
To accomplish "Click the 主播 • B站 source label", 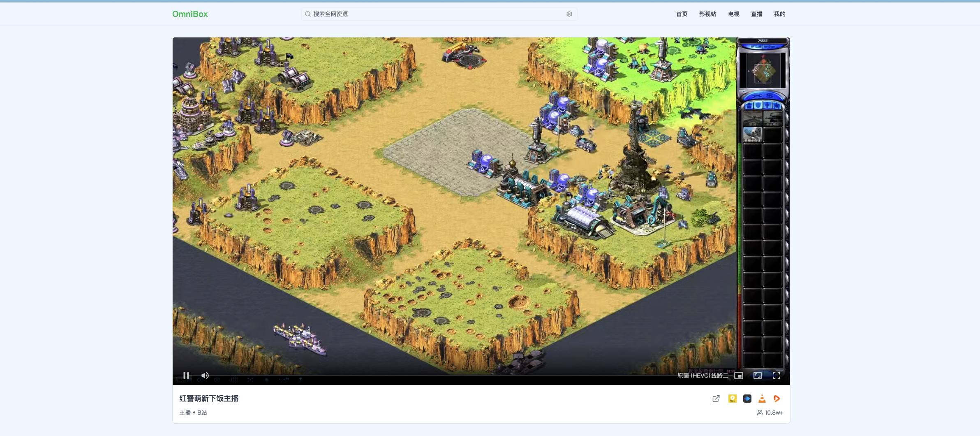I will click(x=193, y=413).
